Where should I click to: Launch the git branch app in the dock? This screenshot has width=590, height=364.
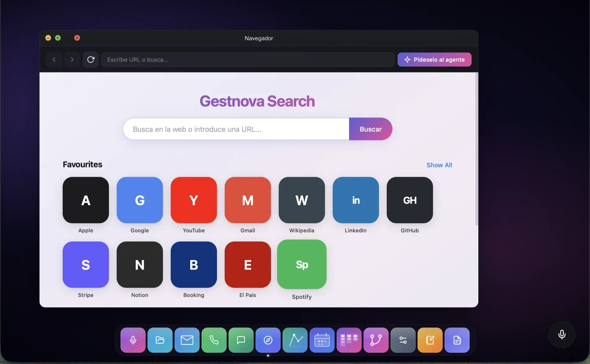tap(376, 340)
